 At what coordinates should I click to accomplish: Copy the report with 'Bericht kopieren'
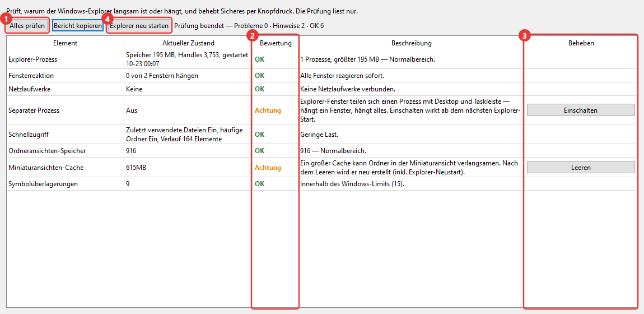78,25
